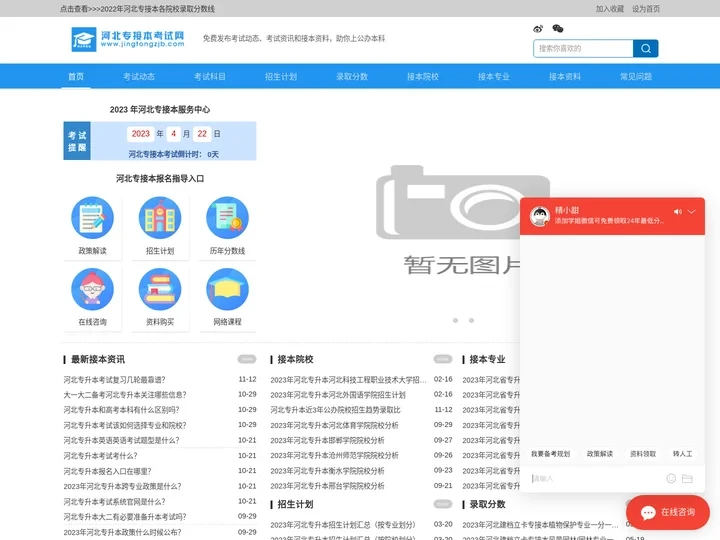Image resolution: width=720 pixels, height=540 pixels.
Task: Click the chat message input field
Action: click(x=597, y=478)
